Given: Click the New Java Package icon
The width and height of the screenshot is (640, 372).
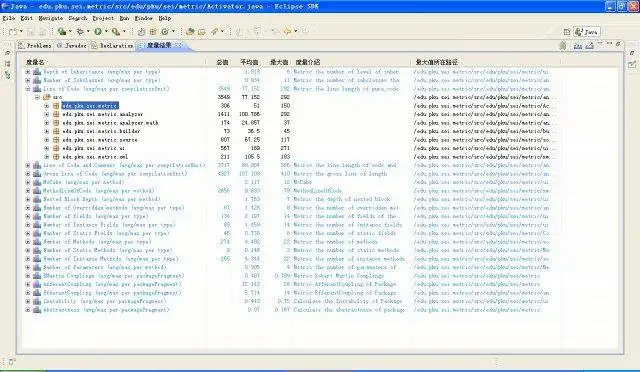Looking at the screenshot, I should [x=153, y=31].
